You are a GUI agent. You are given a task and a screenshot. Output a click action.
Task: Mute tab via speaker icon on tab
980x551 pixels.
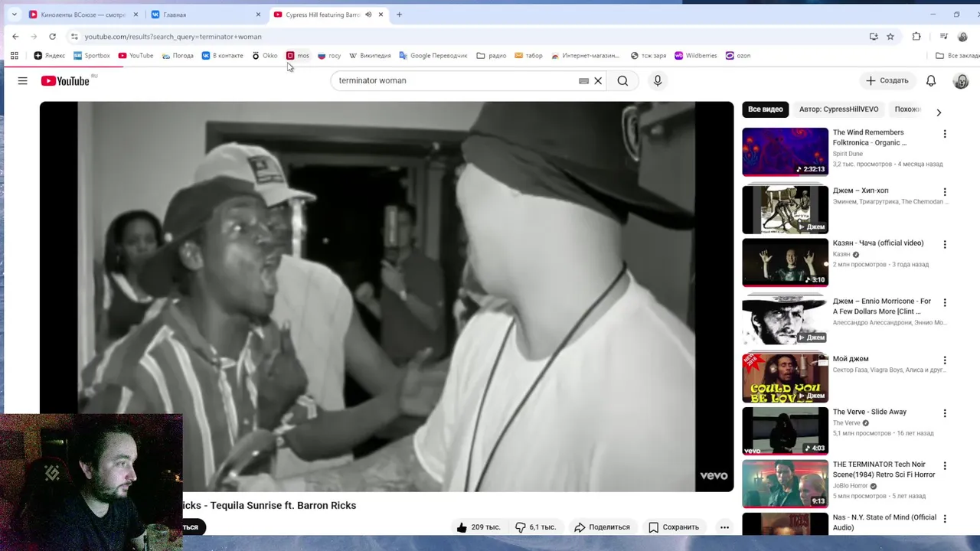[x=368, y=15]
